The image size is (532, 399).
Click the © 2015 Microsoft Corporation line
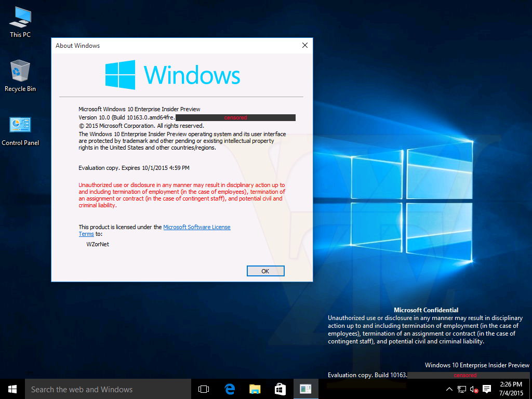[x=141, y=126]
